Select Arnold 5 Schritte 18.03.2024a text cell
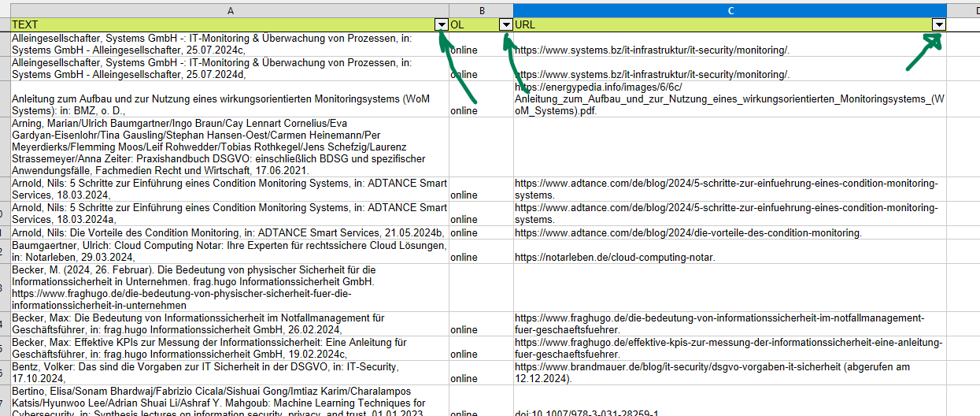Viewport: 980px width, 416px height. pyautogui.click(x=230, y=214)
